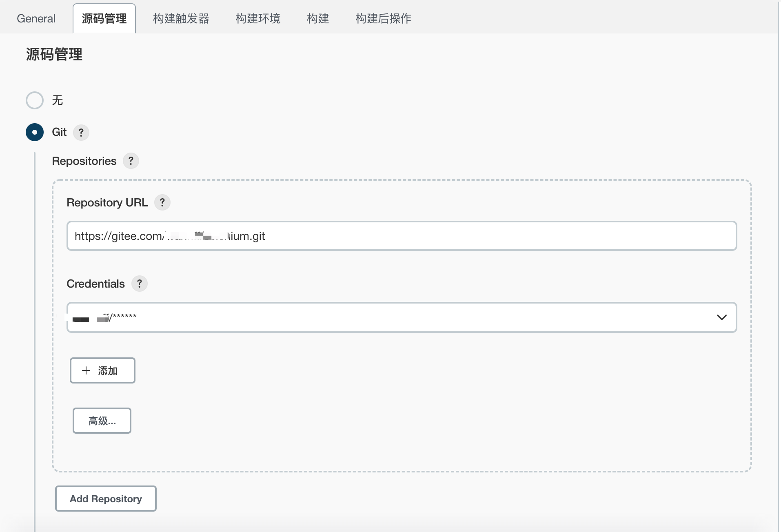Click the Add Repository button

(x=105, y=499)
